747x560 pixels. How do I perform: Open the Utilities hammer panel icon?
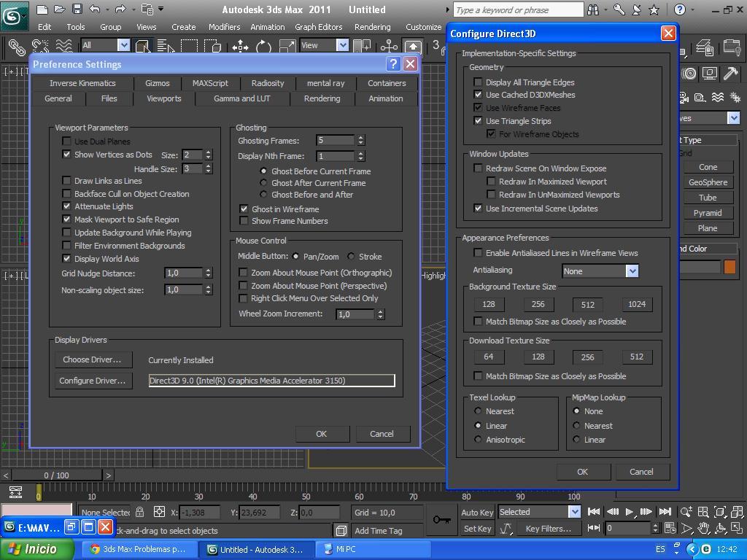[729, 74]
